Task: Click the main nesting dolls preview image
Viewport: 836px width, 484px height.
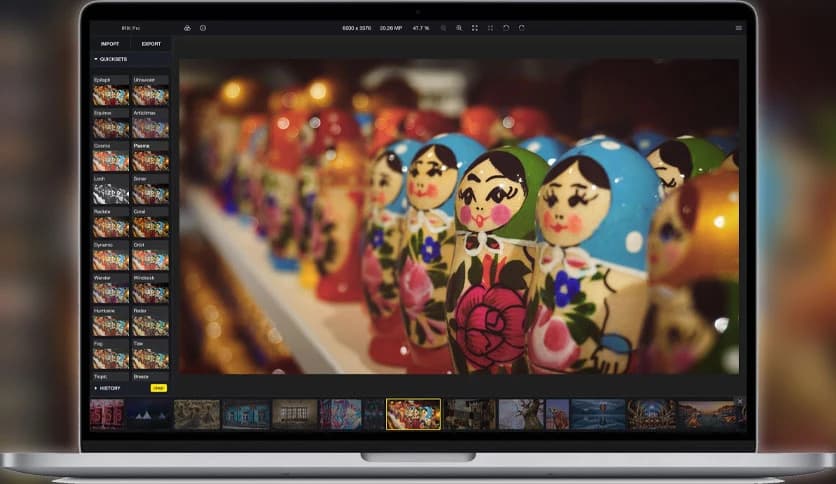Action: click(459, 216)
